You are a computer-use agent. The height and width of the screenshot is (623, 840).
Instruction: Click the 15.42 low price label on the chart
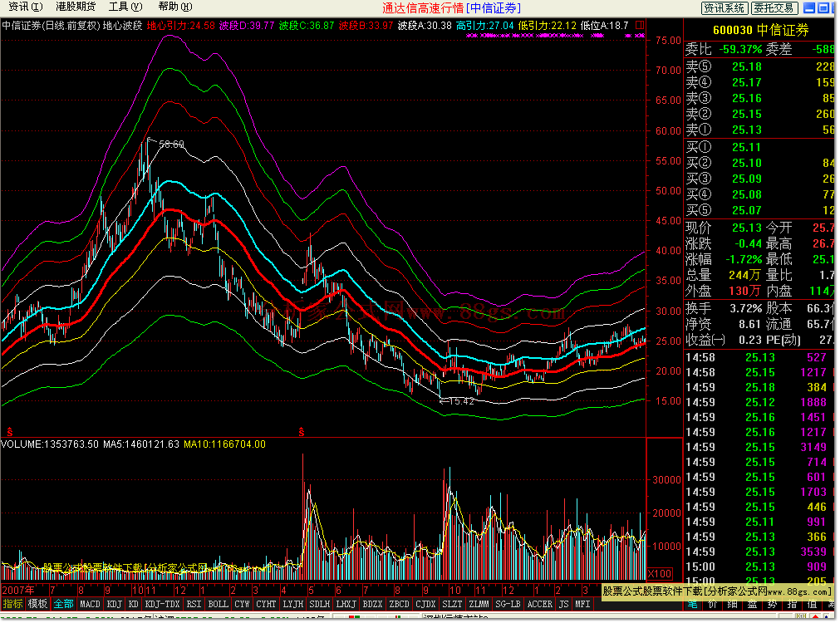[x=462, y=401]
